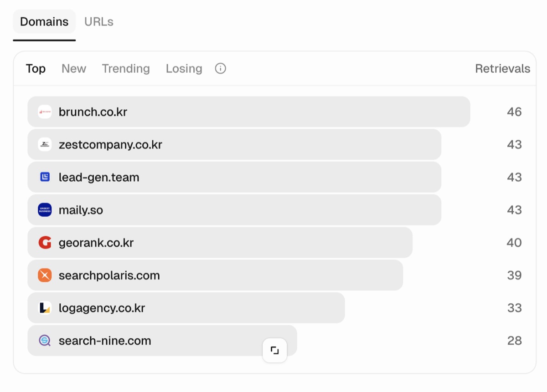Click the brunch.co.kr favicon icon

45,112
